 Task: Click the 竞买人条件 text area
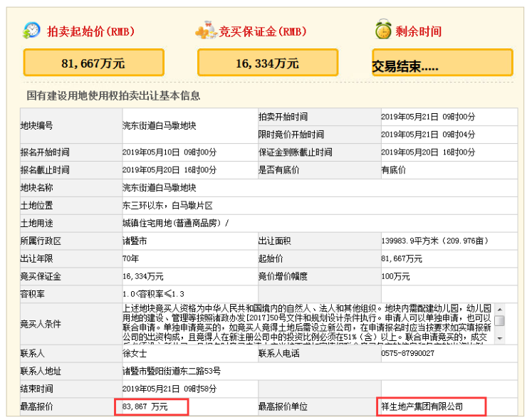pos(308,324)
